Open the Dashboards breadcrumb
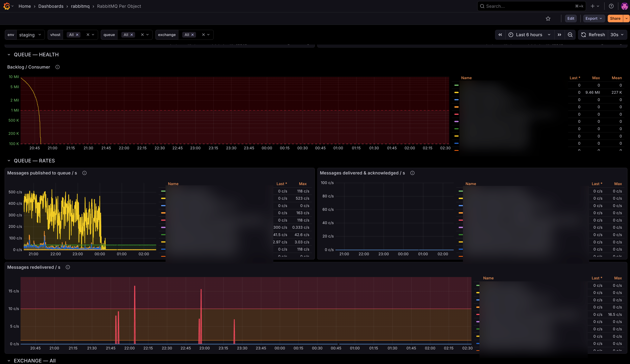This screenshot has height=364, width=630. [x=51, y=6]
